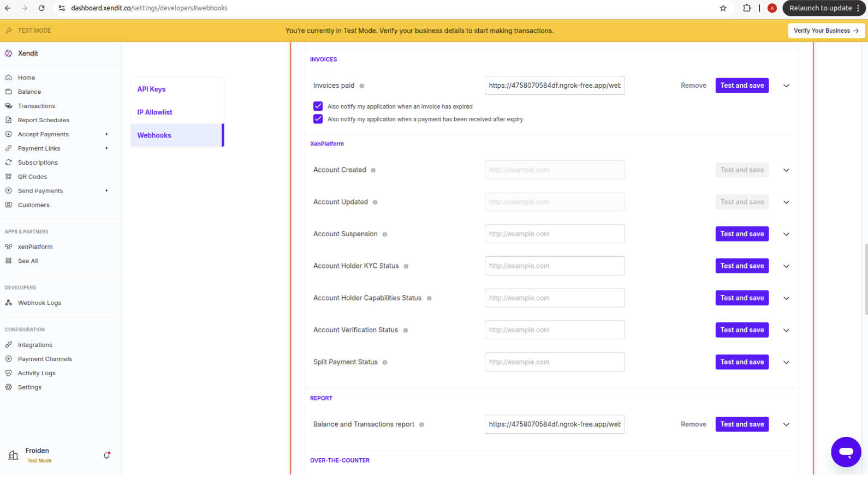Image resolution: width=868 pixels, height=480 pixels.
Task: Click info icon beside Balance and Transactions report
Action: pos(421,425)
